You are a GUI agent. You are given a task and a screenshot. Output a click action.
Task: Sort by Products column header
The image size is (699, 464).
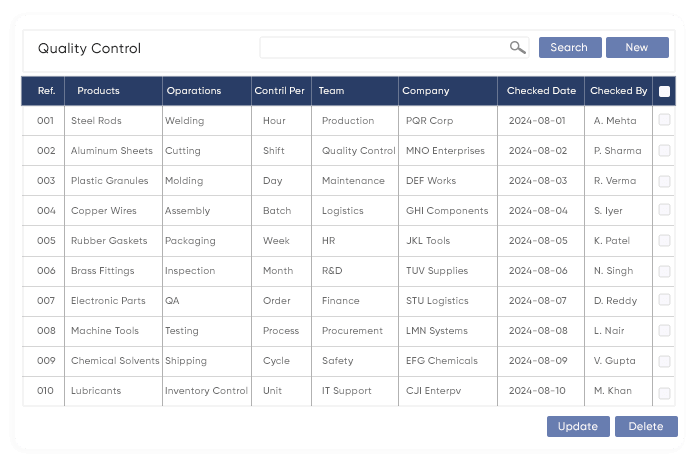(x=98, y=91)
